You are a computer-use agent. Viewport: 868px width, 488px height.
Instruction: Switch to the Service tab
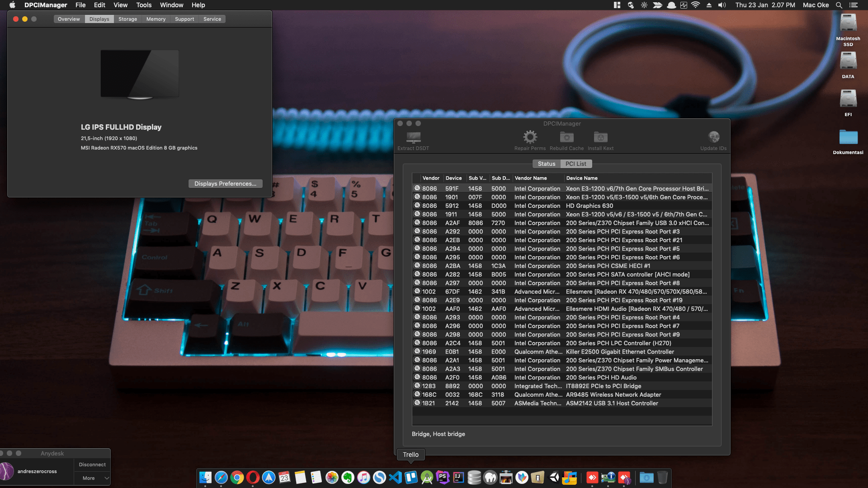pyautogui.click(x=212, y=19)
